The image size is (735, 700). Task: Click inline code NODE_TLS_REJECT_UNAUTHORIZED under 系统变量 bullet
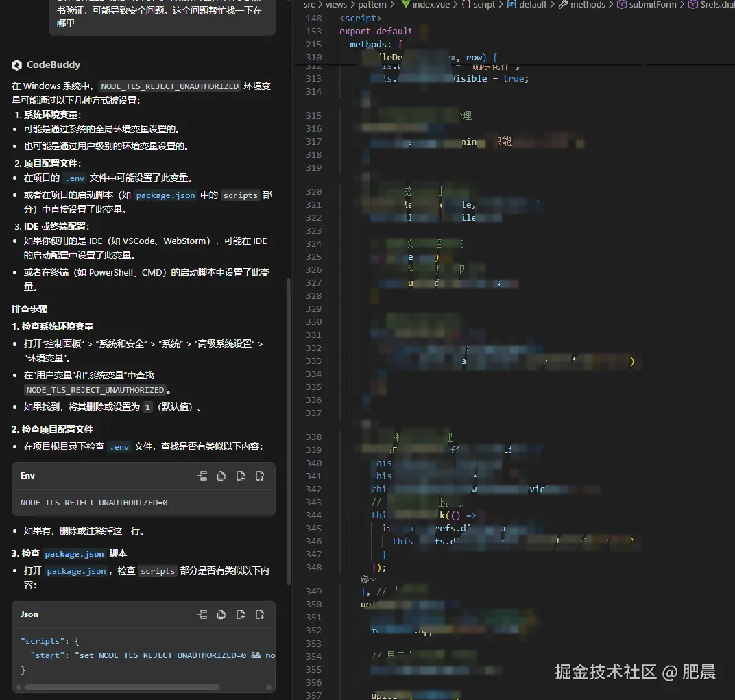click(x=95, y=390)
